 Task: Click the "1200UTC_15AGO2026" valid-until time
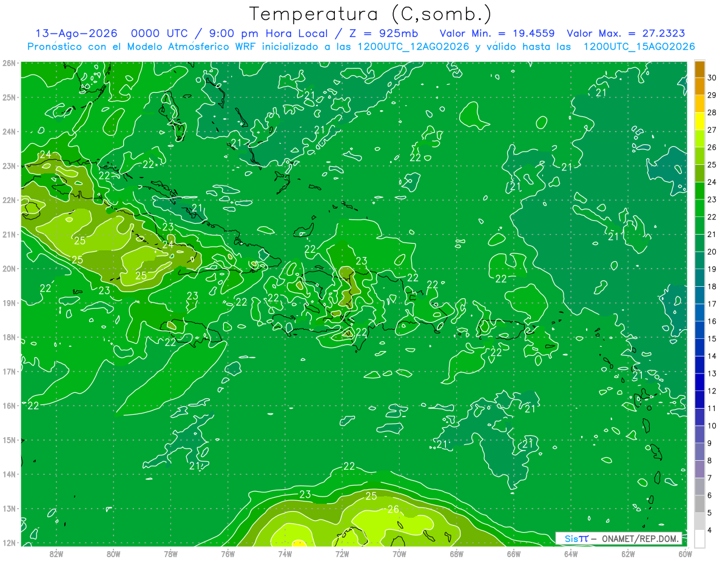(639, 47)
